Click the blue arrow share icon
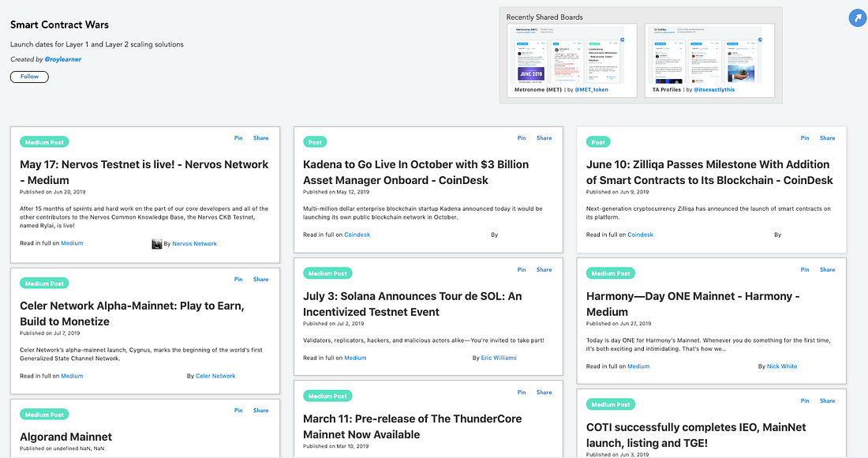 click(858, 17)
